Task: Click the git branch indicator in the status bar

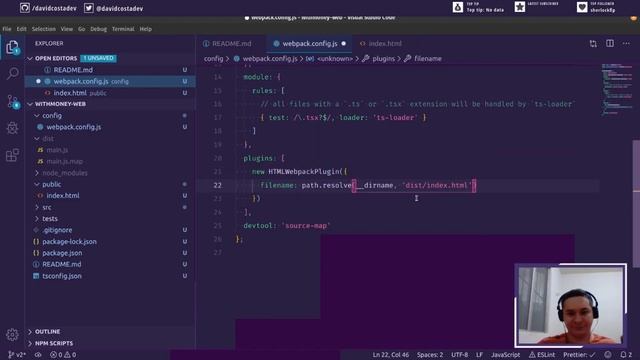Action: coord(16,355)
